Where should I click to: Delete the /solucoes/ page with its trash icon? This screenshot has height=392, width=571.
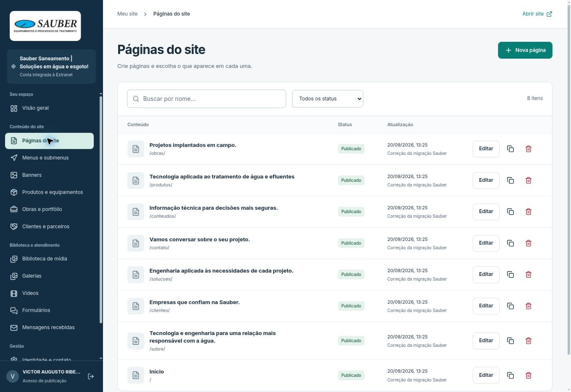[528, 275]
